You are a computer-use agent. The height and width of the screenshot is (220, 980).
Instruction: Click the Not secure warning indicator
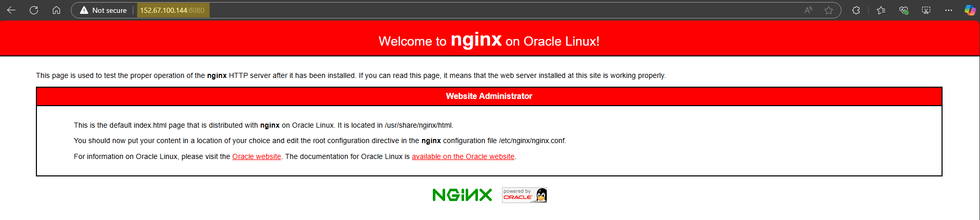(104, 10)
